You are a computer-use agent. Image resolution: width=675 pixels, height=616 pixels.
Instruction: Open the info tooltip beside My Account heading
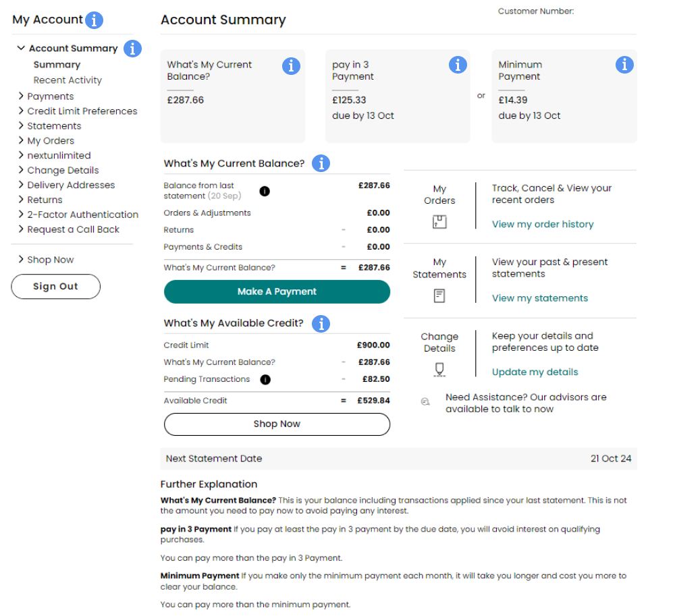click(x=95, y=20)
